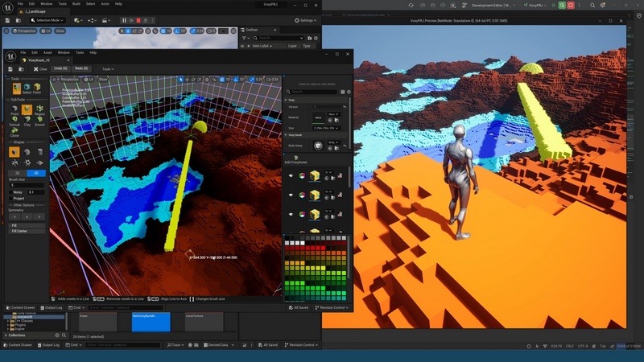This screenshot has height=362, width=644.
Task: Activate the Smooth subtool
Action: tap(39, 121)
